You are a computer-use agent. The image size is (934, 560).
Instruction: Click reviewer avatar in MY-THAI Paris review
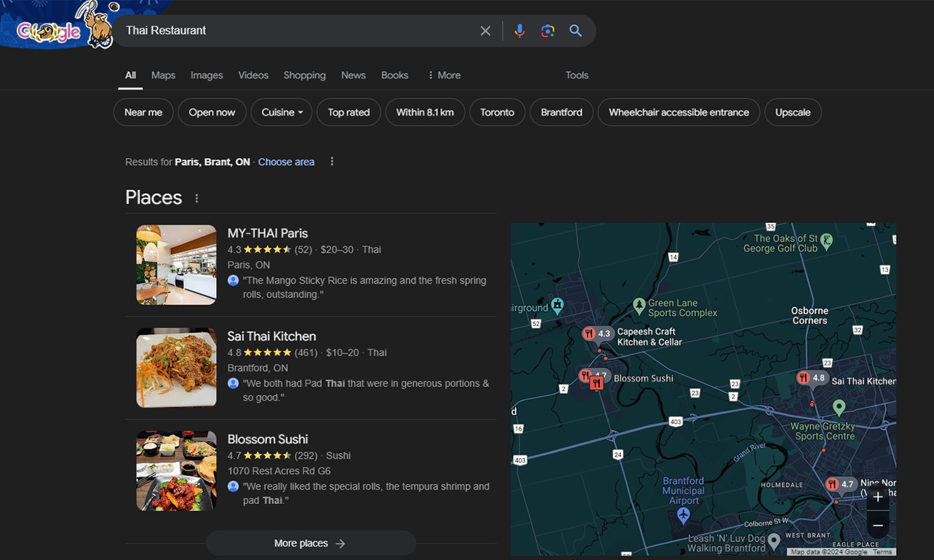(x=233, y=281)
